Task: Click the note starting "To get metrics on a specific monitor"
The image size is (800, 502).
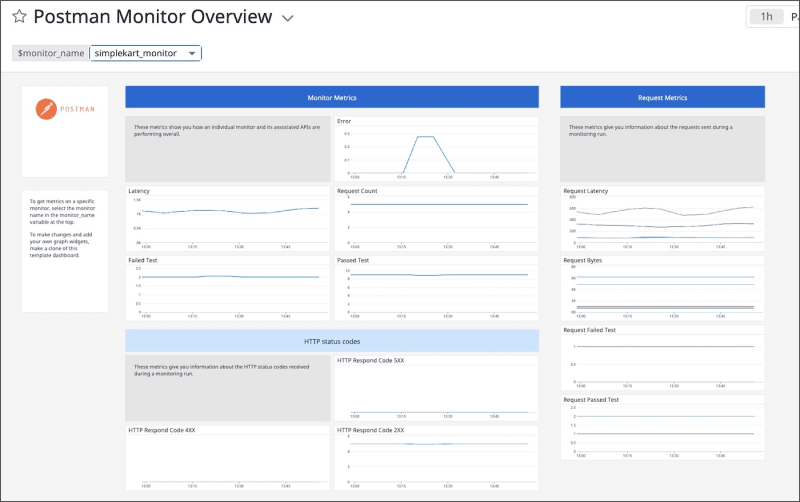Action: point(65,251)
